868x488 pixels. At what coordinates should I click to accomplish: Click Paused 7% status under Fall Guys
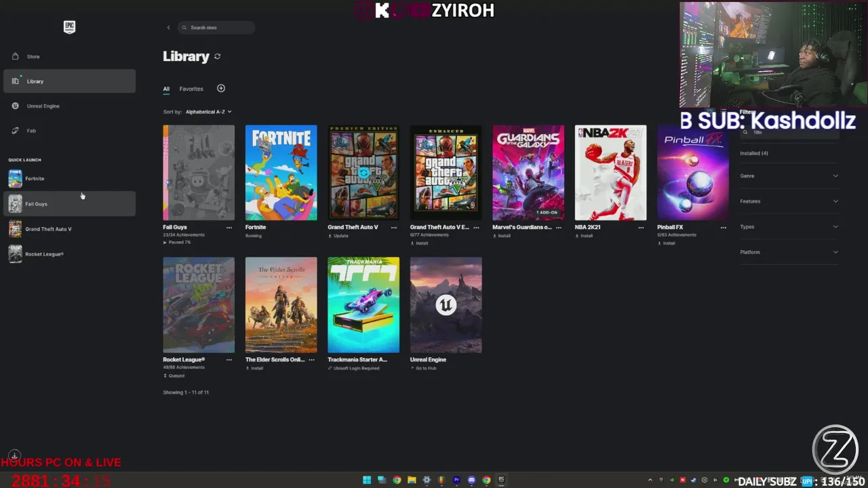pyautogui.click(x=177, y=242)
